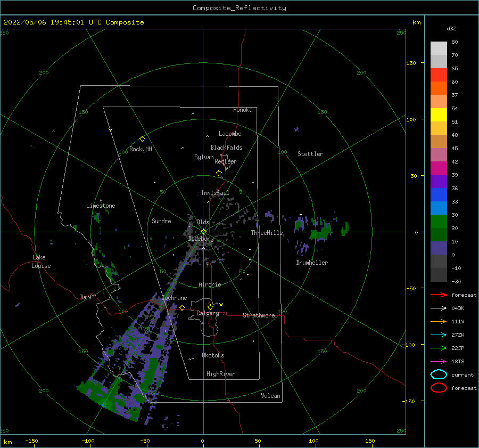Select the light grey 80 dBZ swatch

click(439, 48)
